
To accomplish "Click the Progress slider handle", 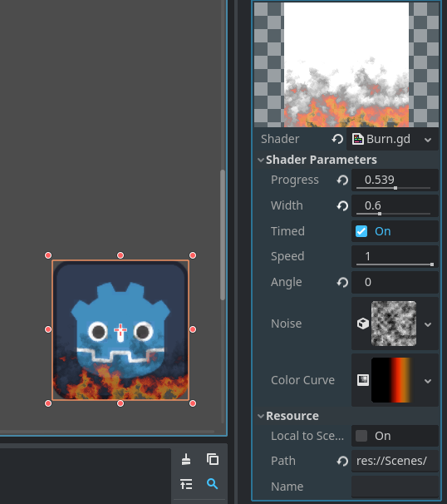I will click(395, 188).
